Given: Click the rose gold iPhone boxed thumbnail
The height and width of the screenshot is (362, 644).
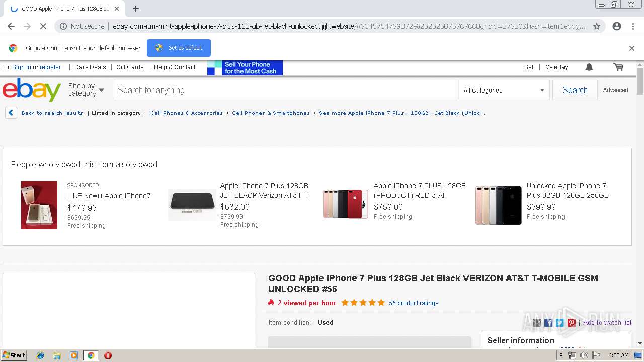Looking at the screenshot, I should point(39,205).
